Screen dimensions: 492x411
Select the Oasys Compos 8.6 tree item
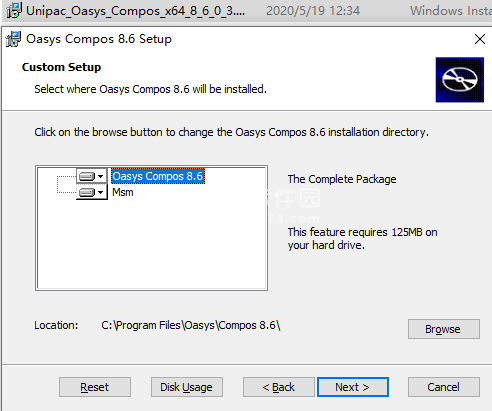pos(158,176)
